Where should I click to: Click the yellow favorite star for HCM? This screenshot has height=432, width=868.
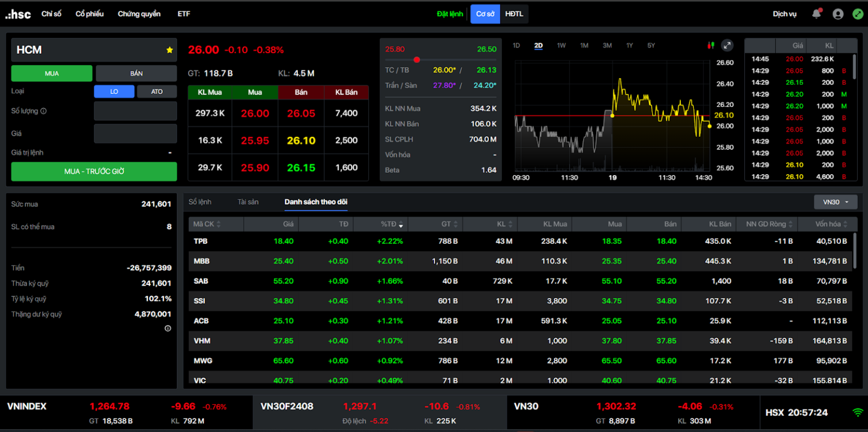(170, 50)
